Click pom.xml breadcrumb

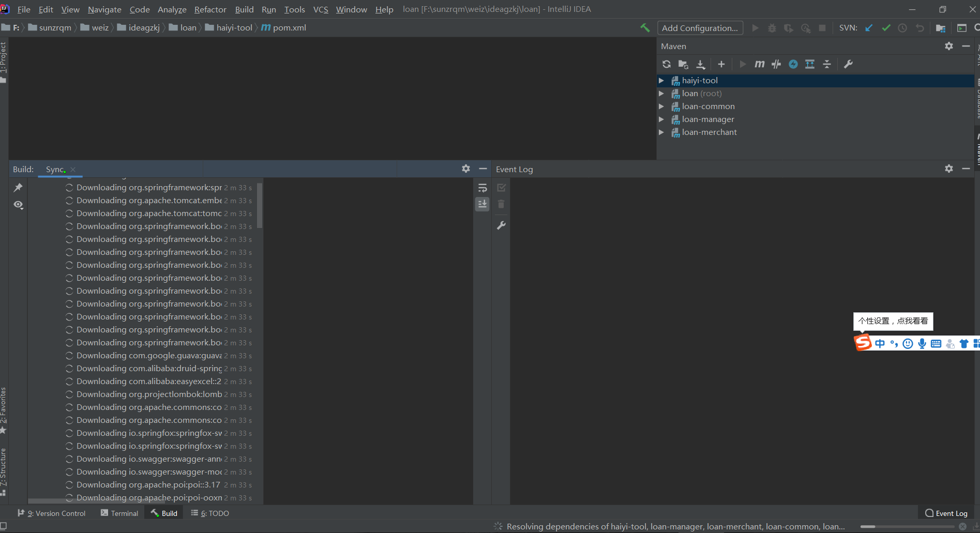[x=284, y=28]
